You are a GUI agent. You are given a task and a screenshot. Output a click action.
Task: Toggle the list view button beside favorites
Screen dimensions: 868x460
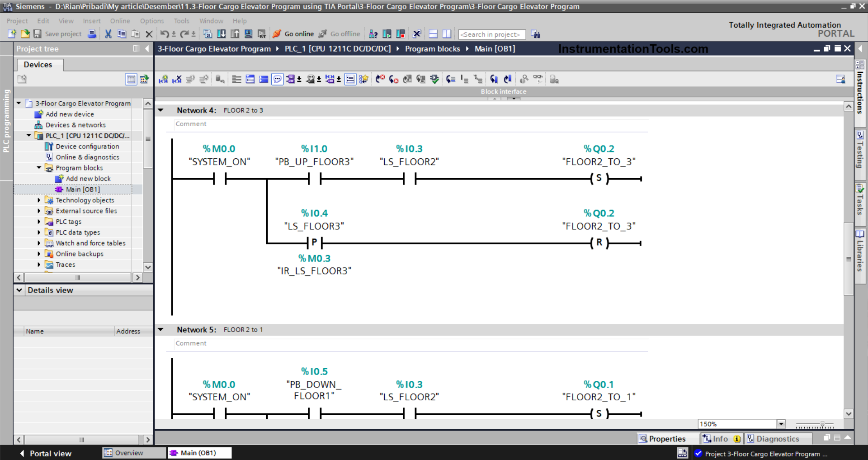(x=350, y=79)
